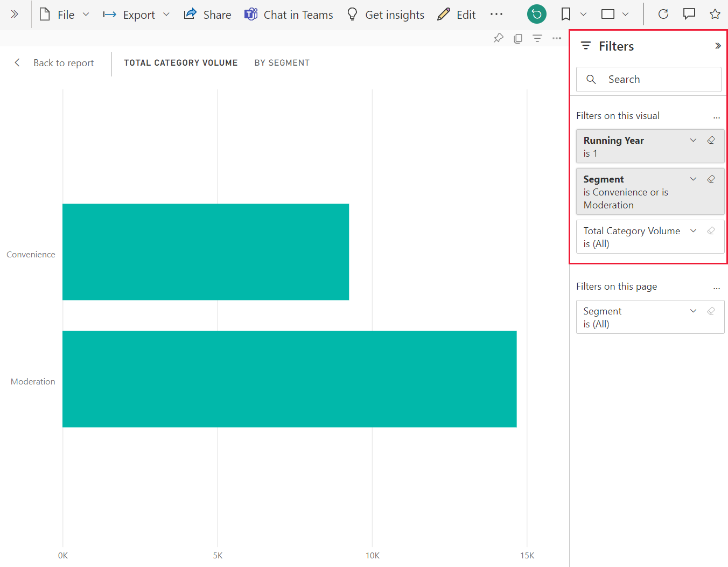This screenshot has height=567, width=728.
Task: Click the Back to report link
Action: [63, 63]
